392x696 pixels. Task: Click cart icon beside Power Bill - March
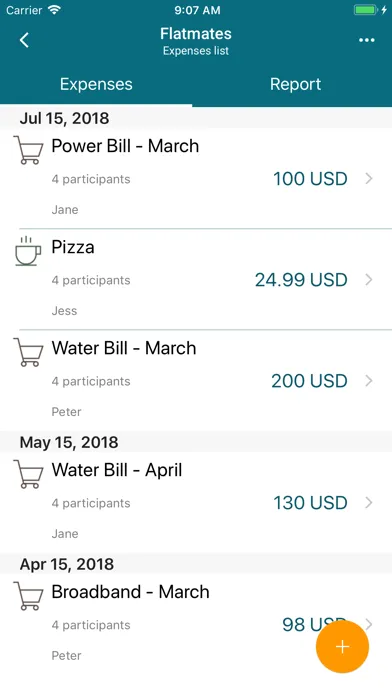pyautogui.click(x=28, y=150)
